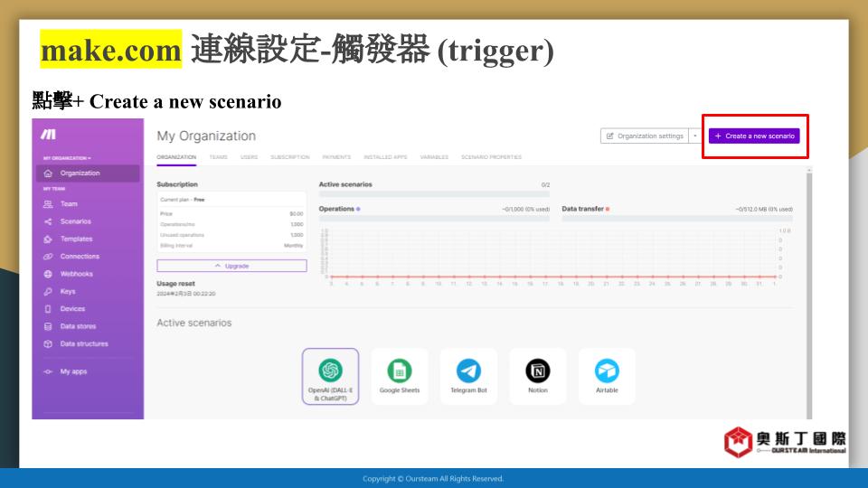868x488 pixels.
Task: Click the Team icon in the sidebar
Action: tap(48, 204)
